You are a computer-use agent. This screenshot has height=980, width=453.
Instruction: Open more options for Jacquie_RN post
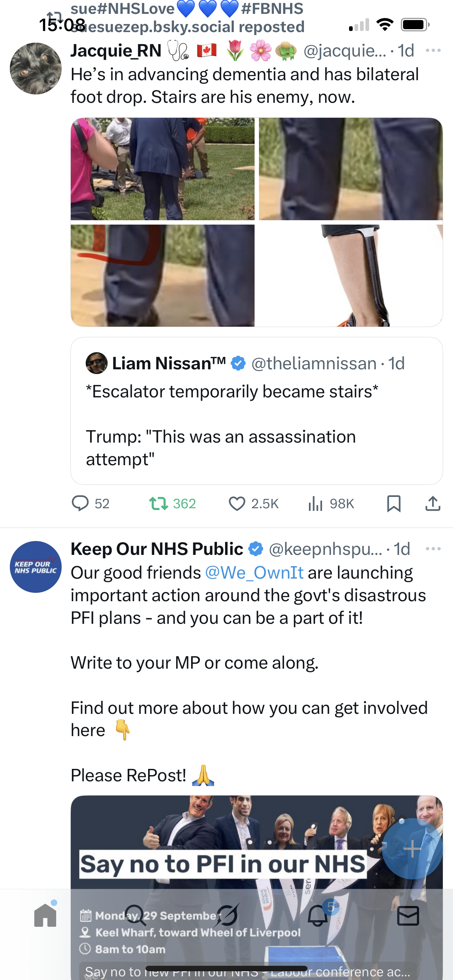[x=433, y=51]
